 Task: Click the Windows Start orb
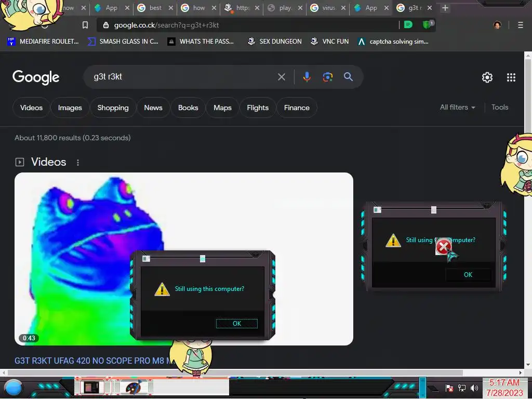13,388
